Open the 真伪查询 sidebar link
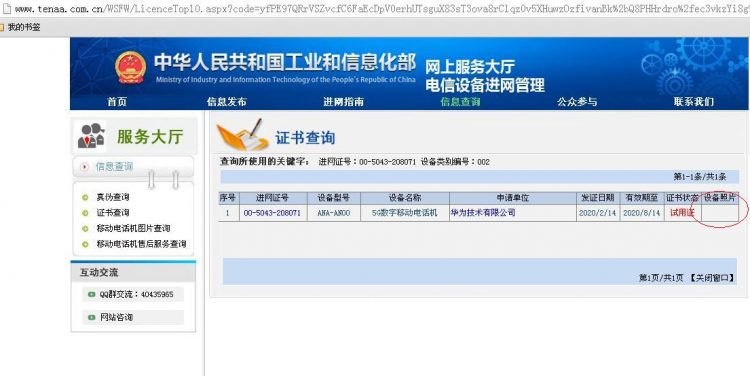Viewport: 750px width, 376px height. (x=113, y=197)
